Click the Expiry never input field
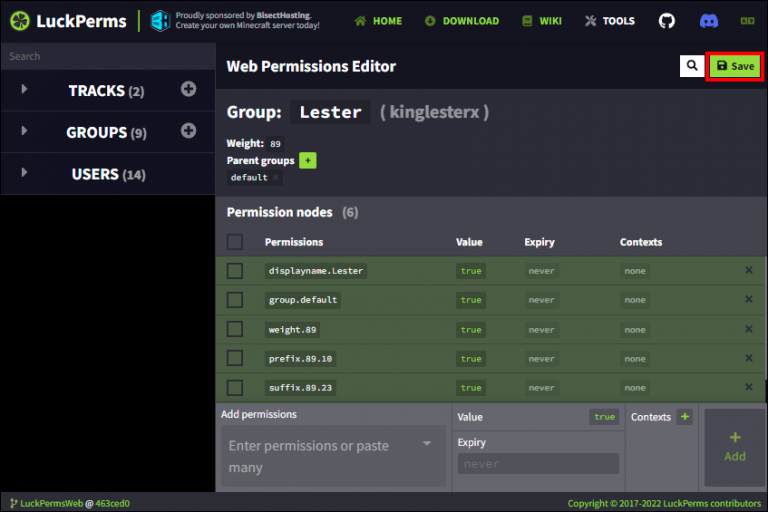The image size is (768, 512). coord(538,464)
